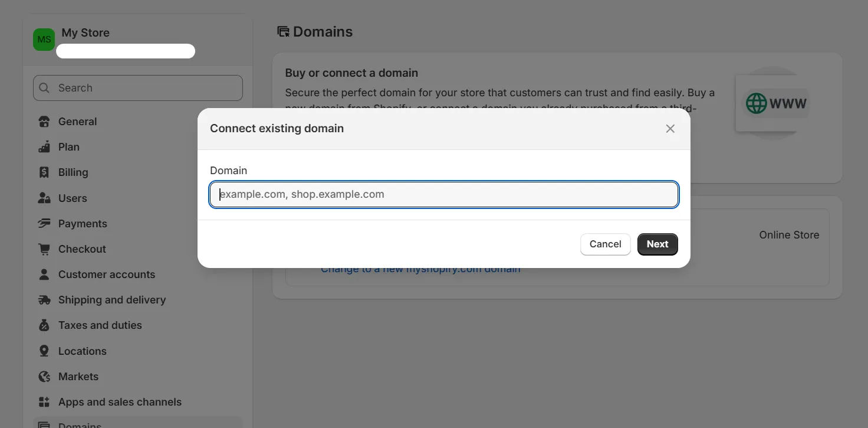The width and height of the screenshot is (868, 428).
Task: Click the Domains header icon
Action: point(283,32)
